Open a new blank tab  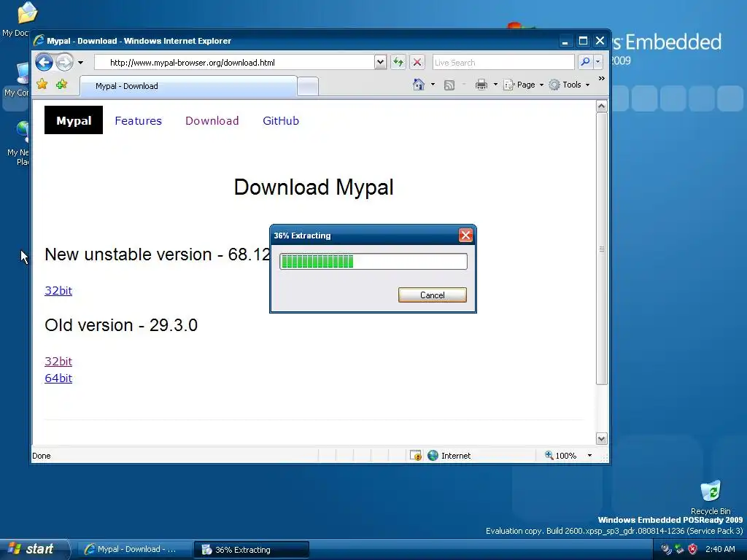pyautogui.click(x=308, y=87)
